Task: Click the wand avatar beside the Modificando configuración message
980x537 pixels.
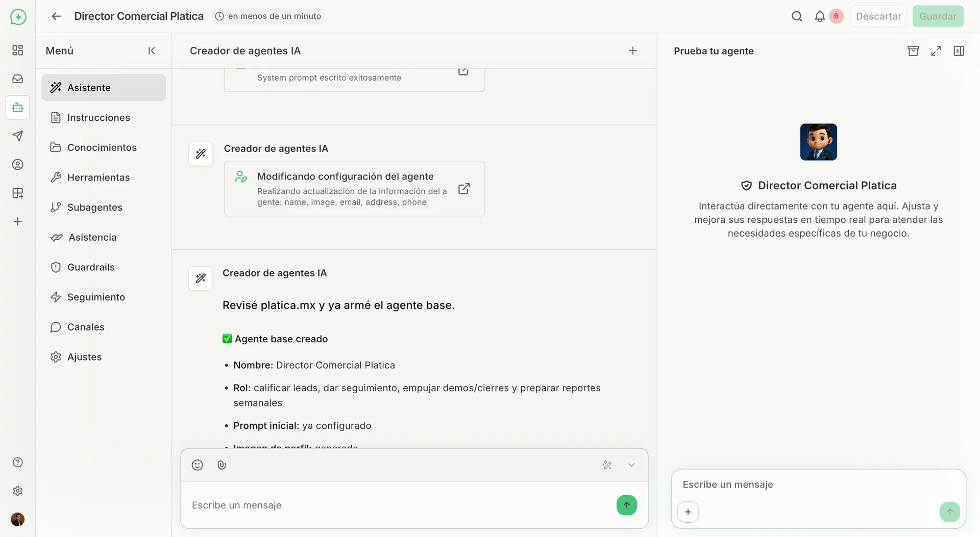Action: pyautogui.click(x=201, y=154)
